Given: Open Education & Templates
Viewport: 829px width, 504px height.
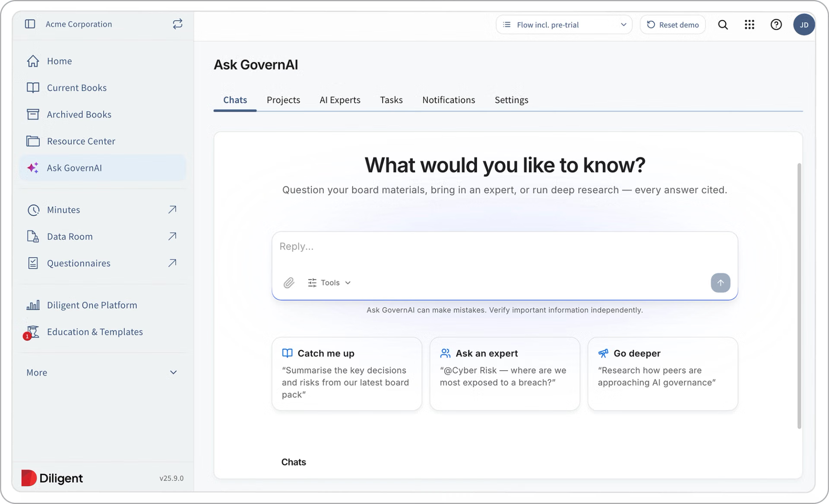Looking at the screenshot, I should click(103, 332).
